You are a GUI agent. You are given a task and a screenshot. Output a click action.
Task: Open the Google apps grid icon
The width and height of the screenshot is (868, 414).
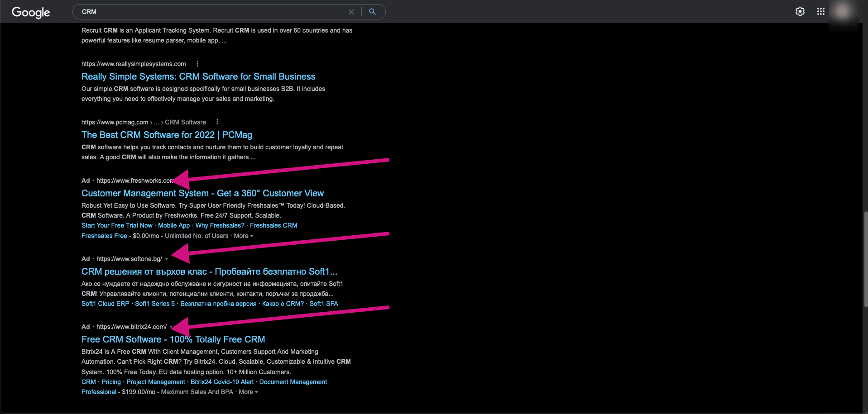pyautogui.click(x=820, y=11)
